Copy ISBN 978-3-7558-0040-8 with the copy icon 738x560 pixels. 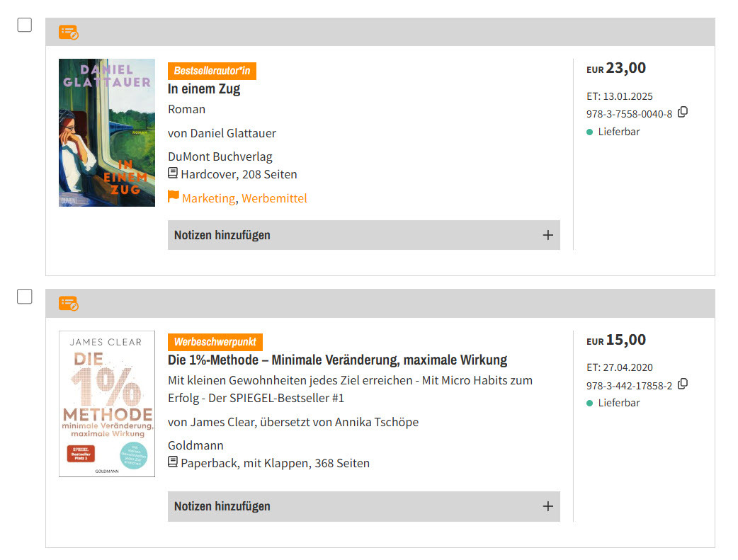(683, 113)
